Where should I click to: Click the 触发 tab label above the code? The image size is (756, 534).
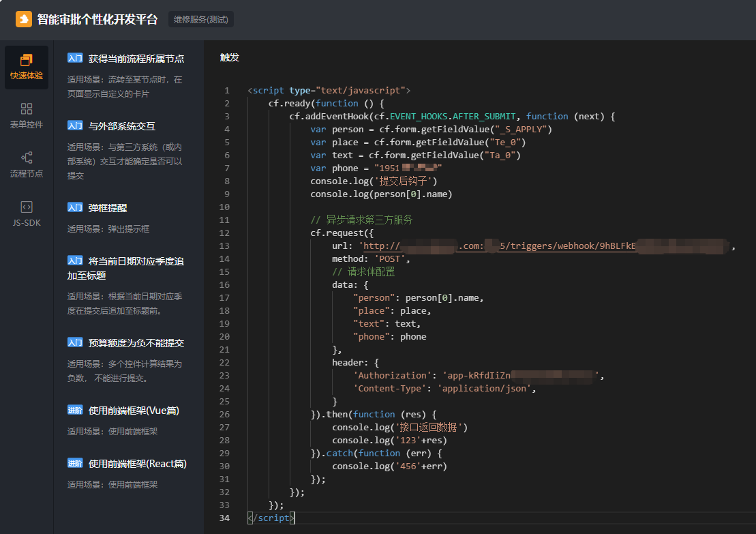click(230, 57)
